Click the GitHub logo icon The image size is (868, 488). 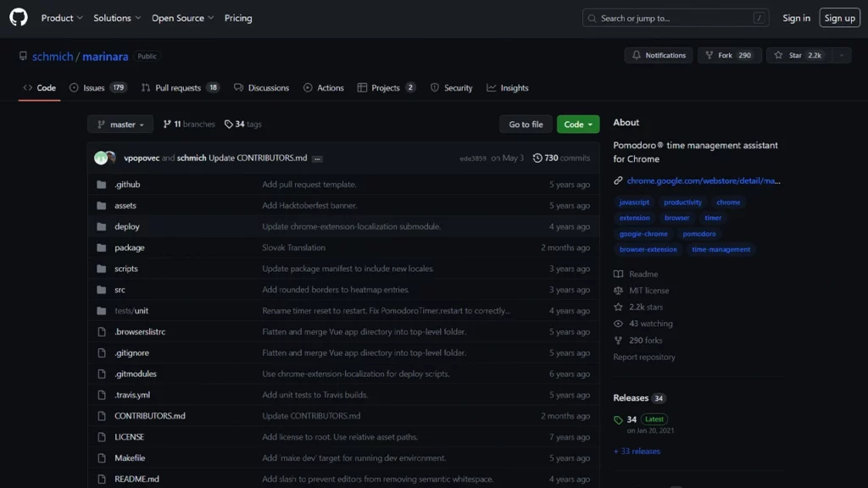(18, 18)
